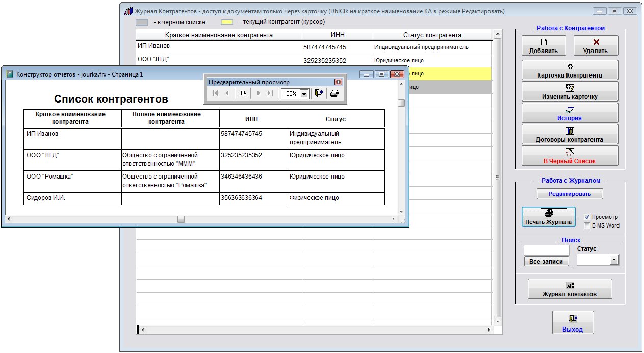644x353 pixels.
Task: Open the Журнал контактов
Action: (x=570, y=289)
